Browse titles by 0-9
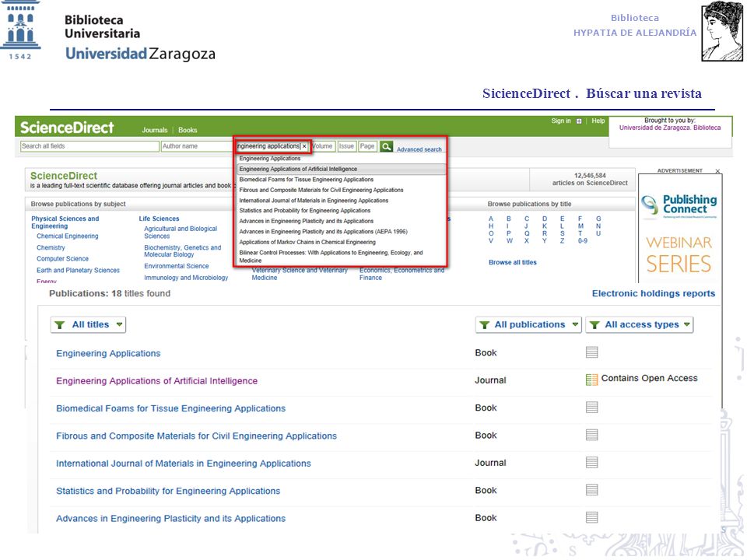Screen dimensions: 747x560 tap(582, 241)
